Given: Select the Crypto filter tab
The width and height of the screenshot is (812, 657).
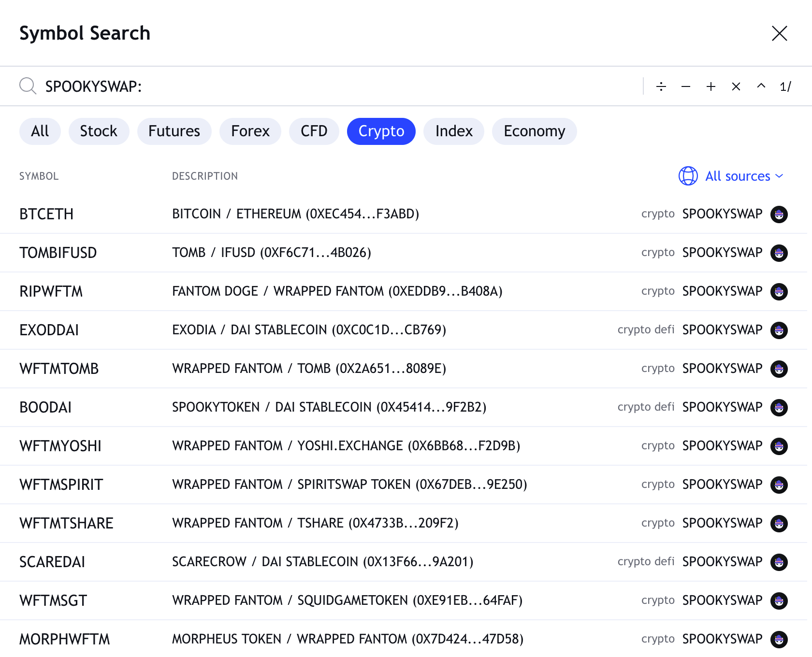Looking at the screenshot, I should 381,131.
